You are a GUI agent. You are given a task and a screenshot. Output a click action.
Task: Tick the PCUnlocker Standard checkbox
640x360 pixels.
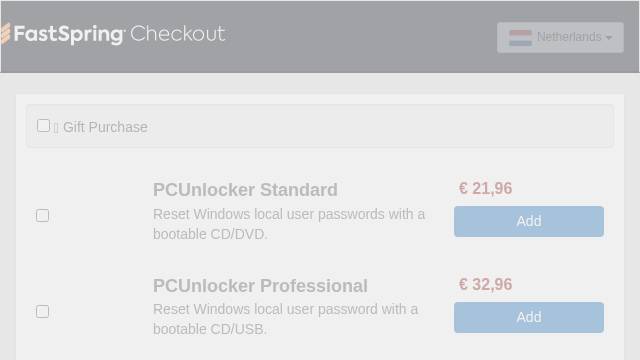coord(42,215)
